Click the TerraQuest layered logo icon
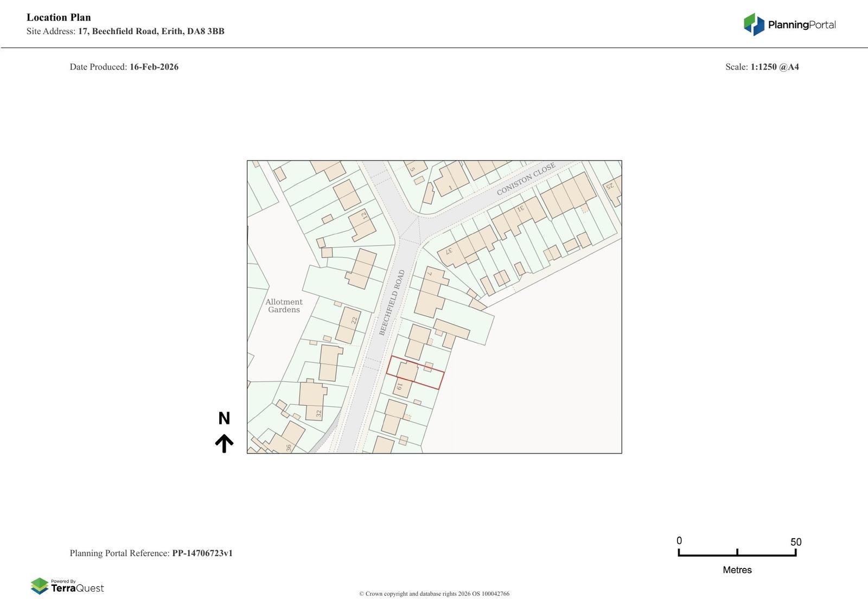868x614 pixels. [40, 586]
